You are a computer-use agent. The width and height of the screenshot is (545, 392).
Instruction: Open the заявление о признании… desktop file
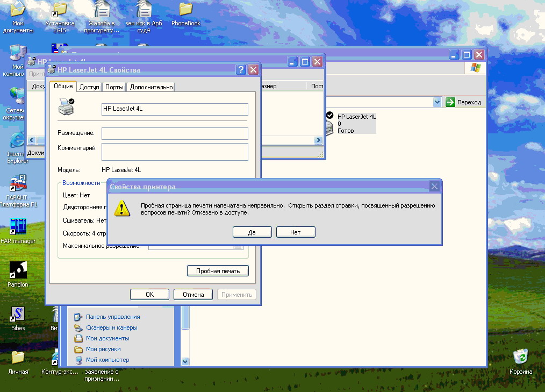click(102, 375)
